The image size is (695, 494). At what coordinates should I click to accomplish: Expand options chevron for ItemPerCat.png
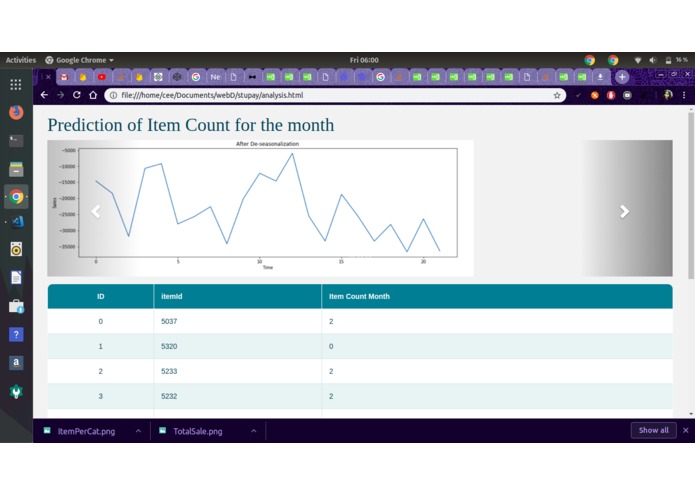(x=138, y=431)
